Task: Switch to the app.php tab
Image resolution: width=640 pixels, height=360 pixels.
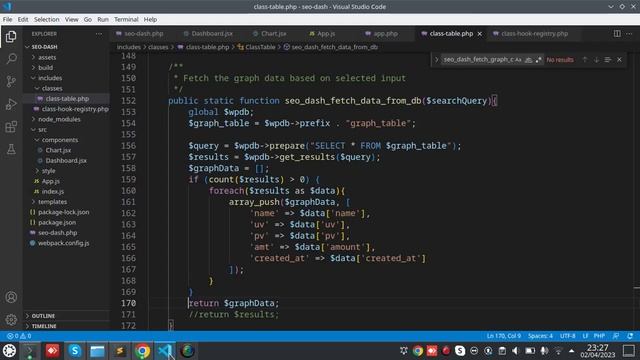Action: 382,34
